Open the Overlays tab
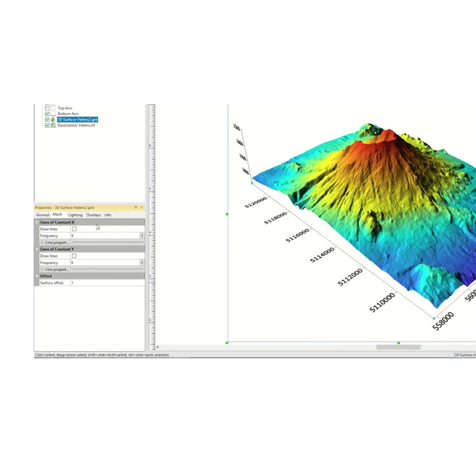Screen dimensions: 476x476 pyautogui.click(x=93, y=215)
